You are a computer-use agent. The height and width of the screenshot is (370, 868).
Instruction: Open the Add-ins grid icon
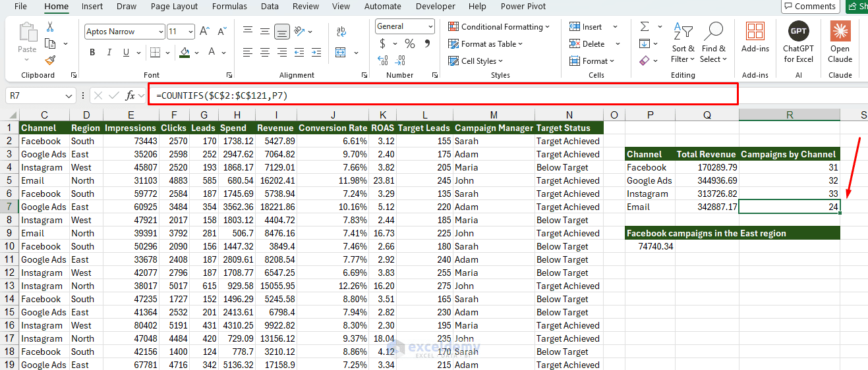[x=755, y=31]
